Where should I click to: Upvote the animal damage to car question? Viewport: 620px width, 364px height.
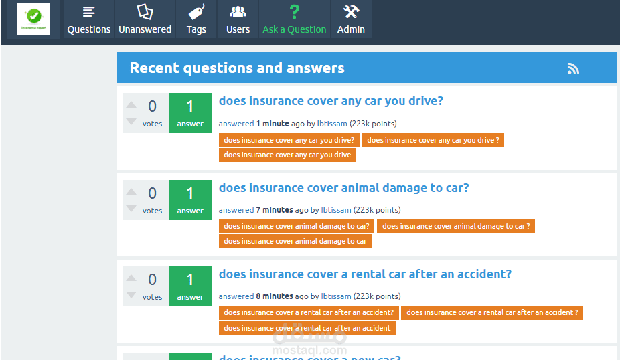click(131, 191)
